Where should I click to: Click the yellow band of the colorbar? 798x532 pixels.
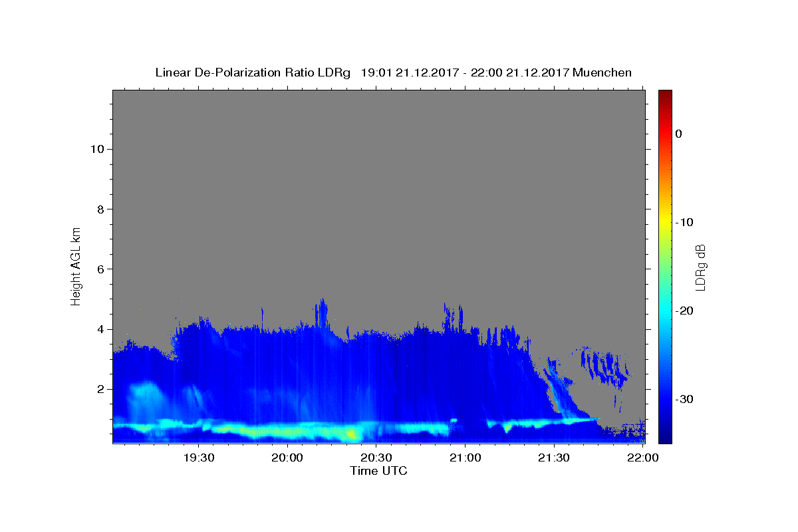point(665,222)
